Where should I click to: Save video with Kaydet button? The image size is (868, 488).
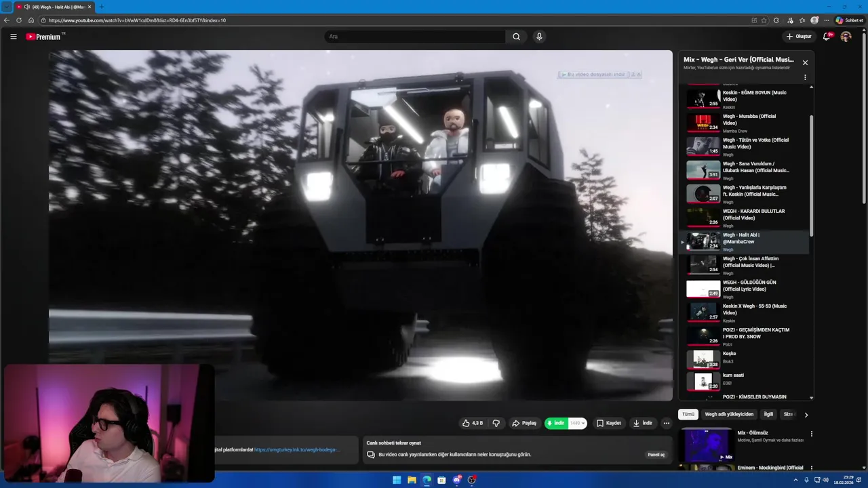pyautogui.click(x=609, y=423)
